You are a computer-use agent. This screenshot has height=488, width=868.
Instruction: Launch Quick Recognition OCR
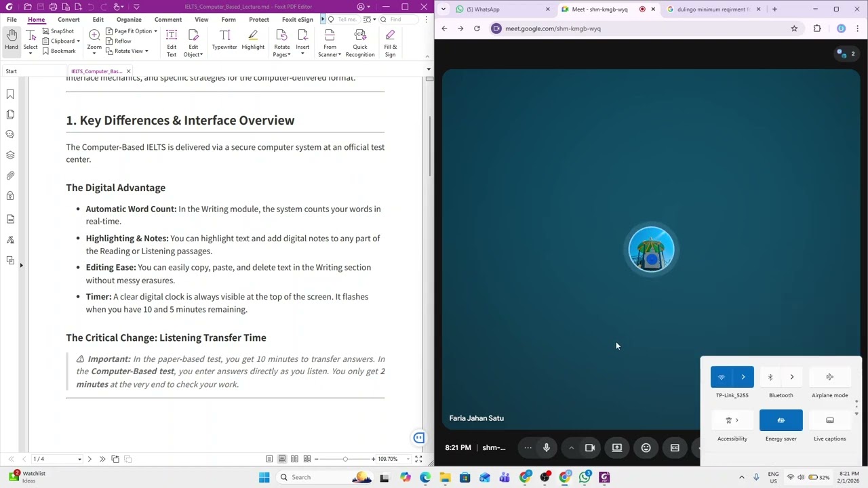(359, 43)
